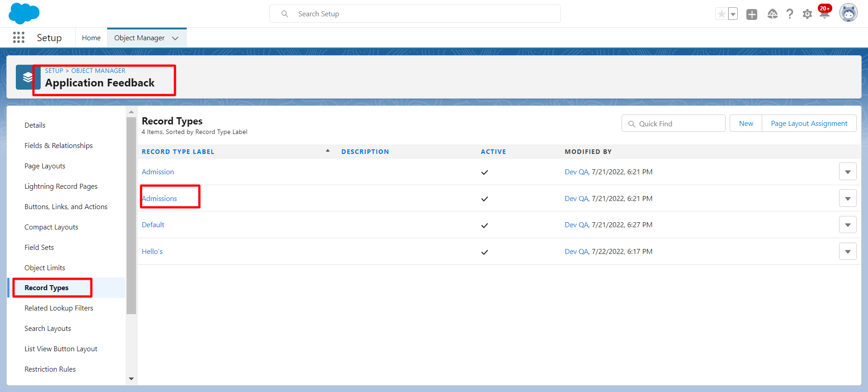
Task: Open the App Launcher grid icon
Action: pyautogui.click(x=19, y=38)
